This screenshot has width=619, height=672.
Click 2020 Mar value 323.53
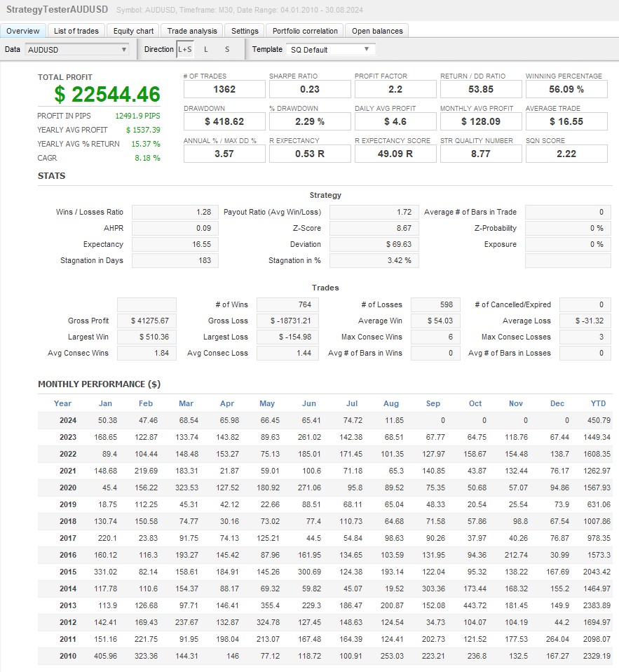(x=186, y=488)
